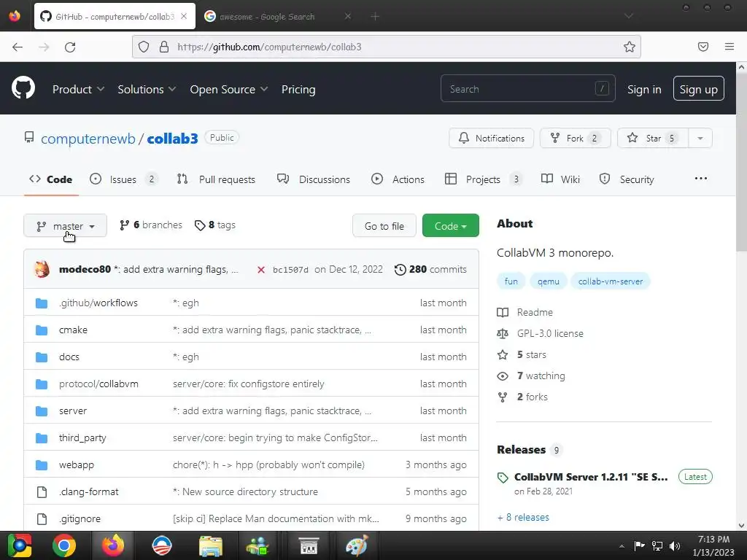Open the master branch dropdown
Viewport: 747px width, 560px height.
(65, 226)
